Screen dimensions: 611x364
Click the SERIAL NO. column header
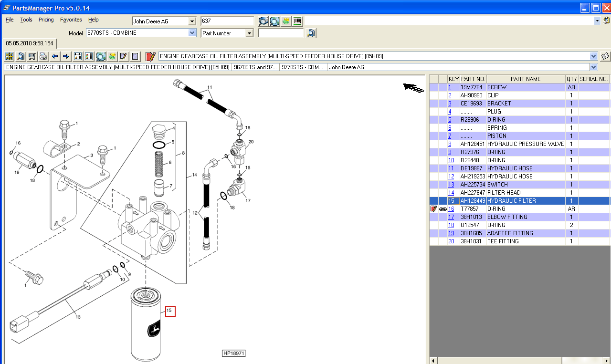(594, 79)
